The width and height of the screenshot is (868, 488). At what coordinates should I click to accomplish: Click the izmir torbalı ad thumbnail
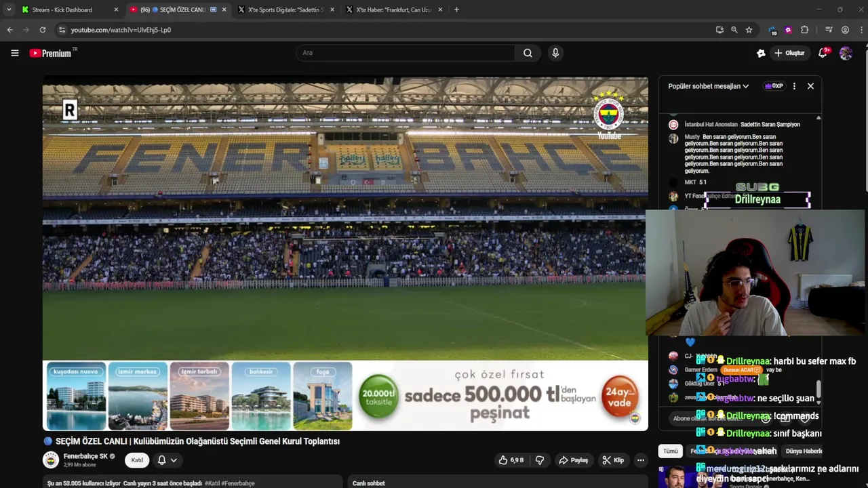coord(199,396)
